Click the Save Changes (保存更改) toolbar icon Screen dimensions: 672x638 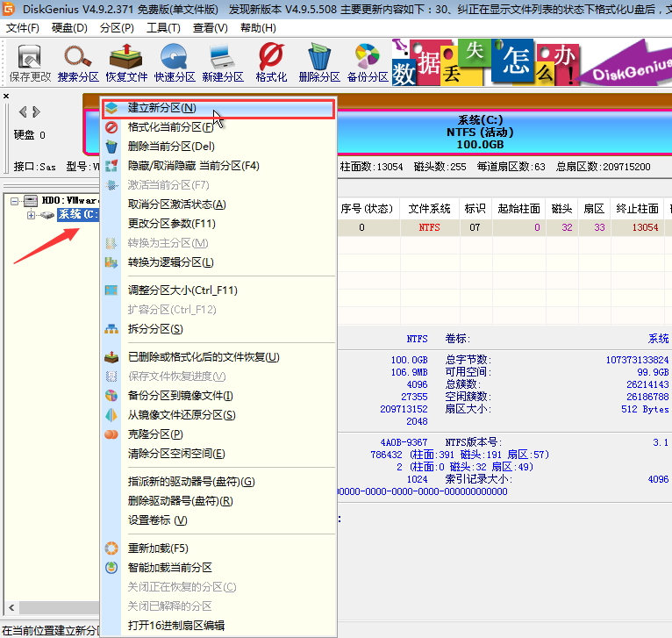coord(31,63)
